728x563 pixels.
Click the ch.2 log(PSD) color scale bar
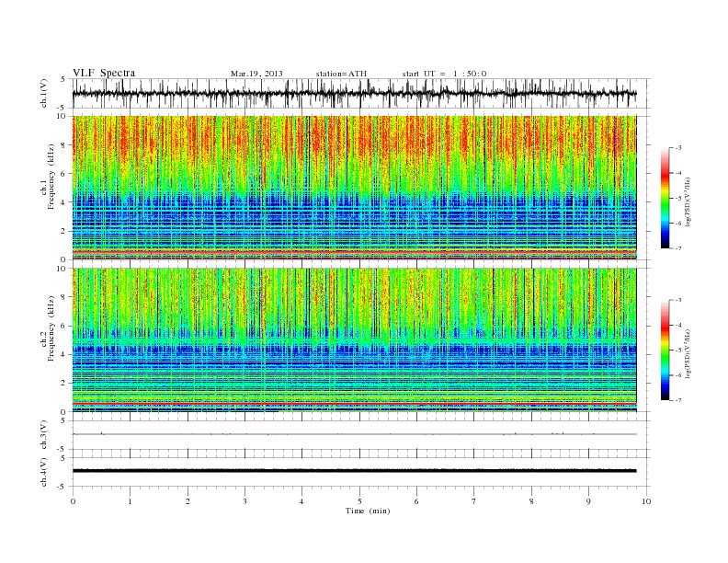click(665, 350)
